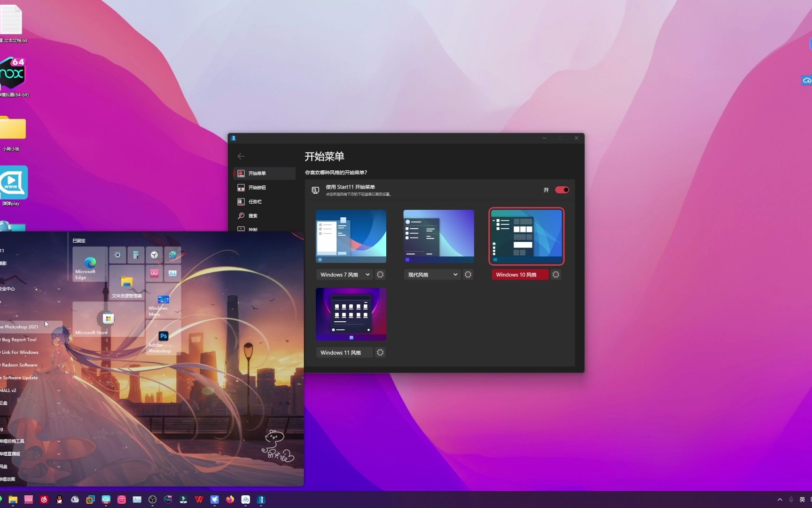The width and height of the screenshot is (812, 508).
Task: Open the 任务栏 section in Start11 sidebar
Action: click(x=264, y=201)
